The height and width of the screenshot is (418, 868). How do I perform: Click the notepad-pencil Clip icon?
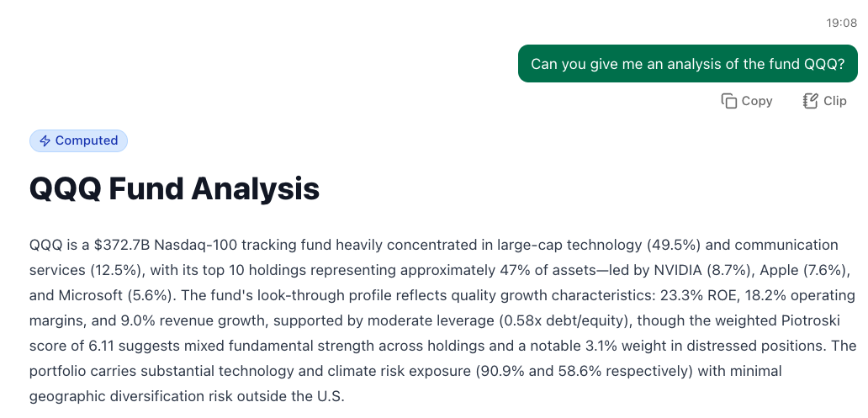click(x=811, y=101)
